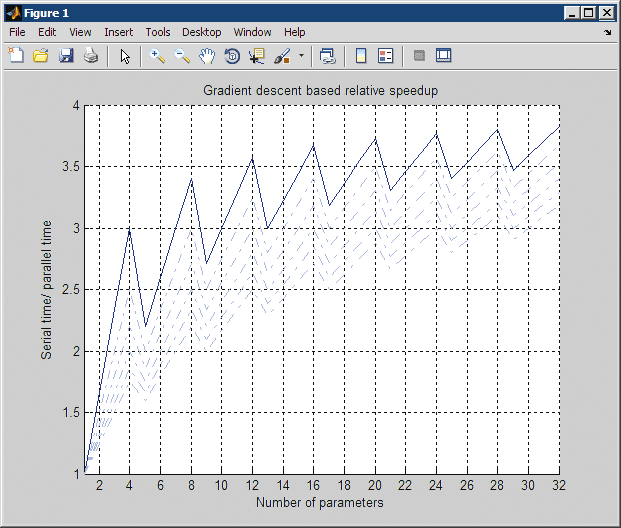621x528 pixels.
Task: Print the figure using the printer icon
Action: click(x=91, y=56)
